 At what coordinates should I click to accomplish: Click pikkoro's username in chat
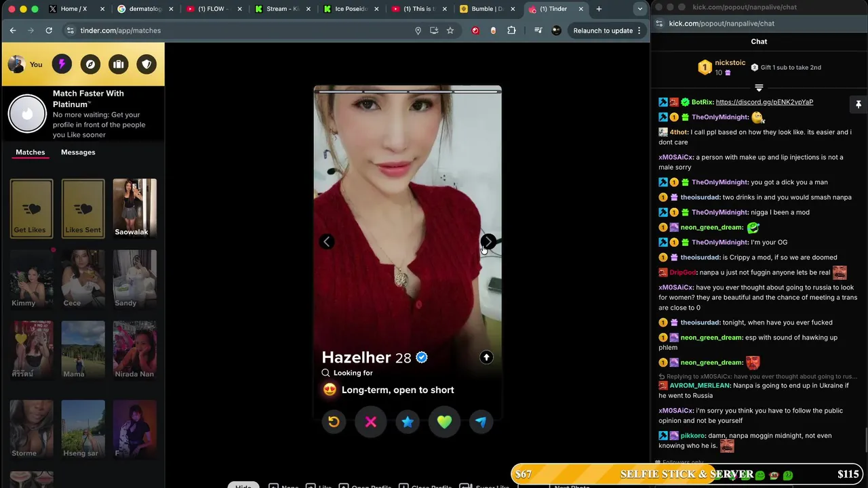click(x=692, y=435)
